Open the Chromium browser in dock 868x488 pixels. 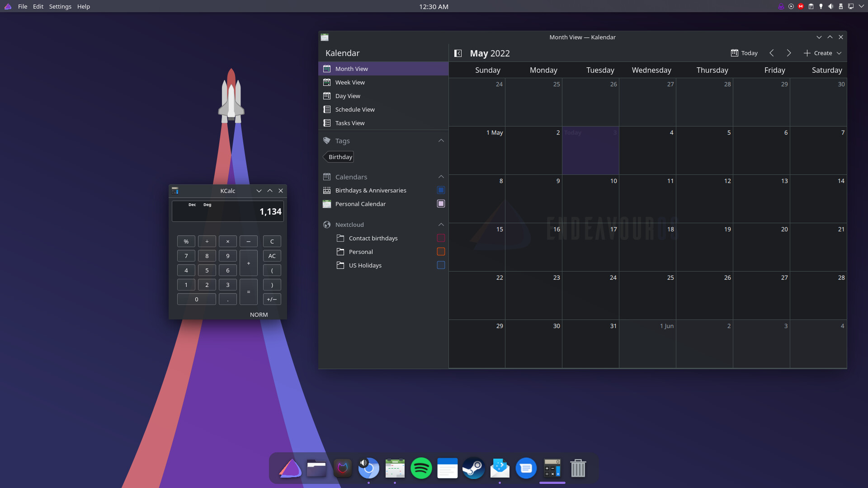point(368,468)
